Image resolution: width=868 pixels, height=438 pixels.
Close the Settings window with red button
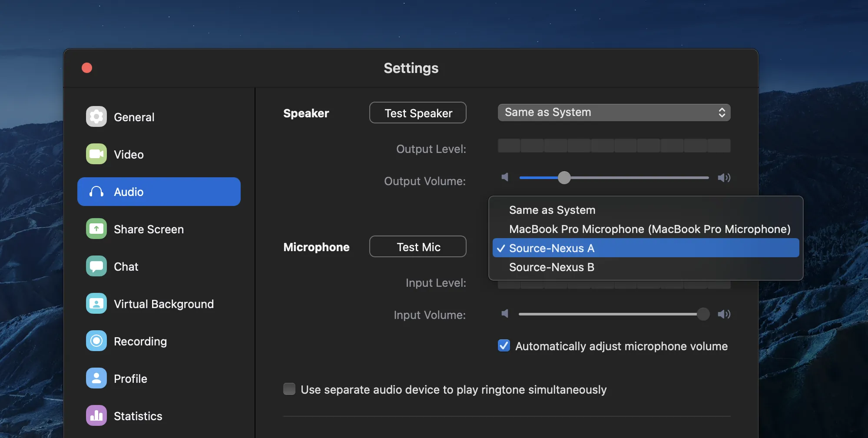(x=87, y=68)
